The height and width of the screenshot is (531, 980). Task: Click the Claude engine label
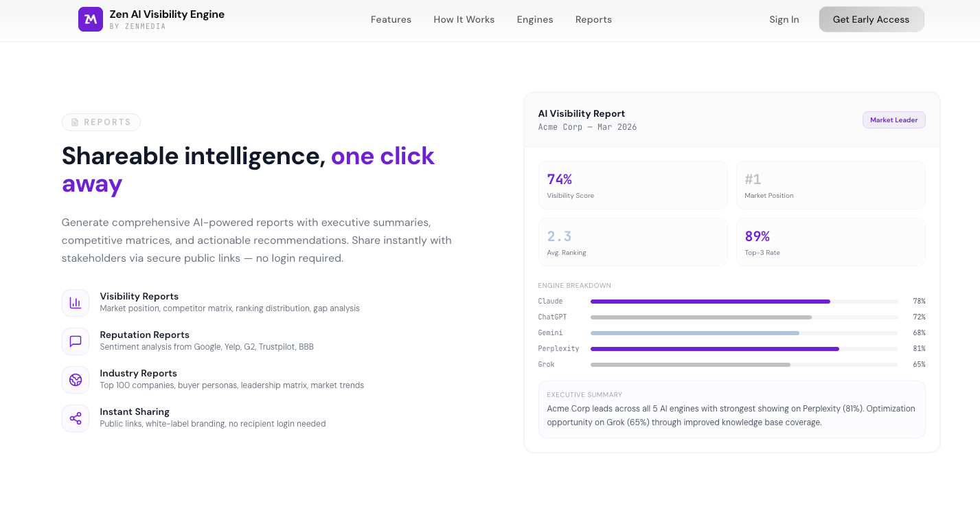[551, 302]
